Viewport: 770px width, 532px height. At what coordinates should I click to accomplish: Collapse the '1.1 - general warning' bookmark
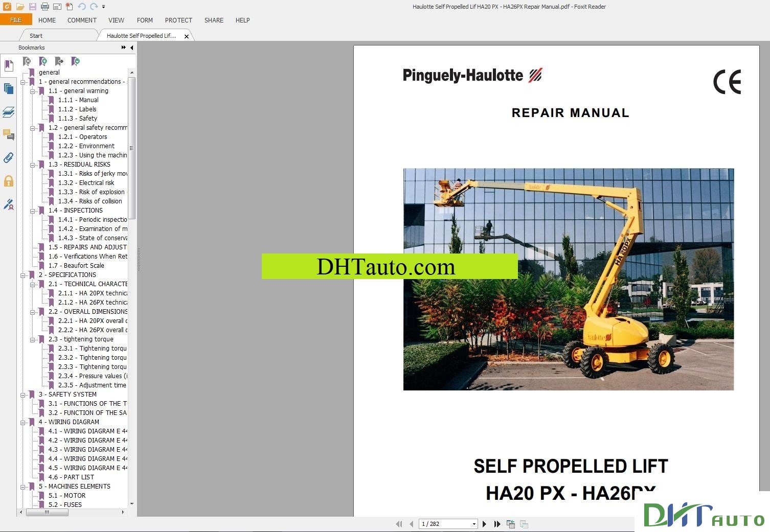pyautogui.click(x=33, y=91)
